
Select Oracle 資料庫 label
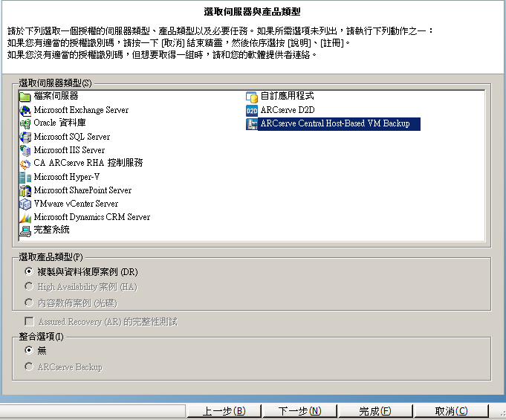[x=59, y=123]
